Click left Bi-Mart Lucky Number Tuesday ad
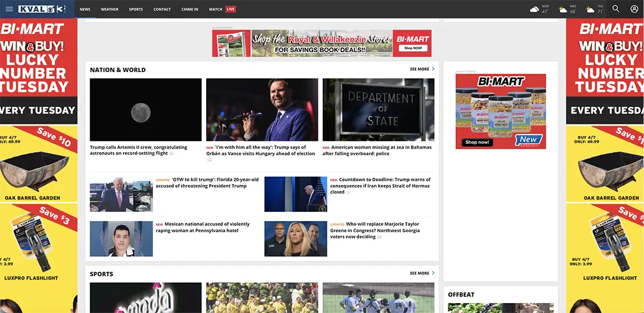 coord(39,71)
